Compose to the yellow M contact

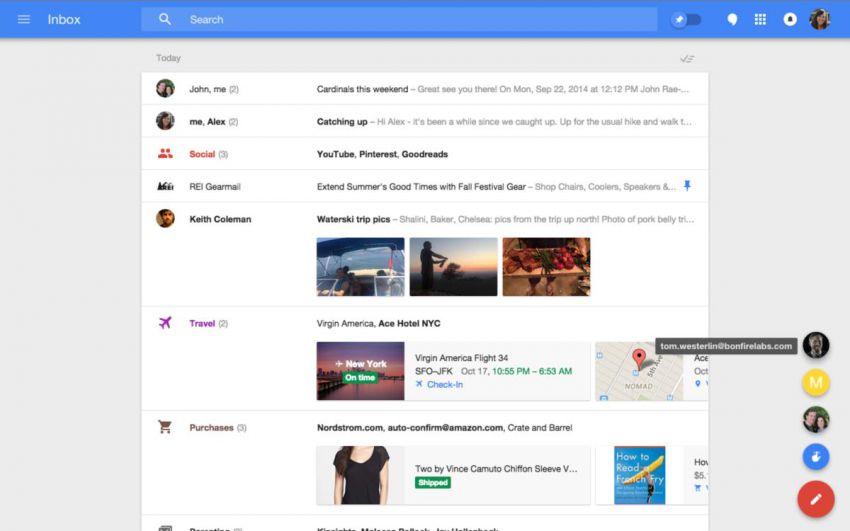point(816,382)
